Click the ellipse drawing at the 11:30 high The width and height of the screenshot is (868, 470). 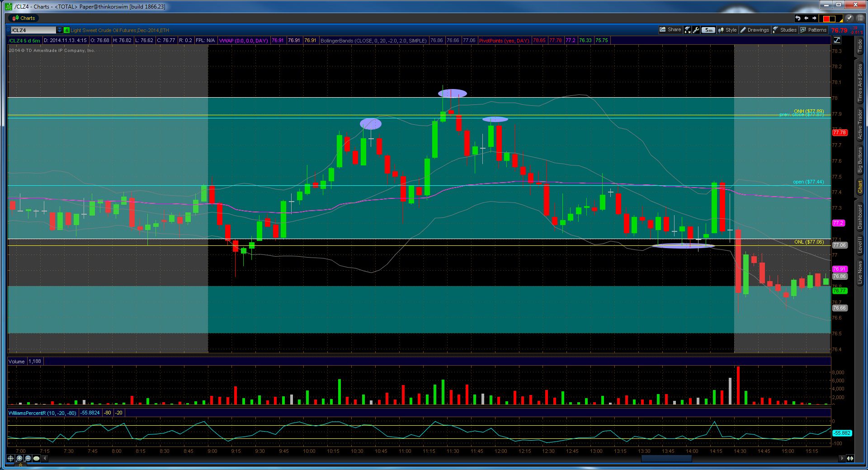click(453, 94)
